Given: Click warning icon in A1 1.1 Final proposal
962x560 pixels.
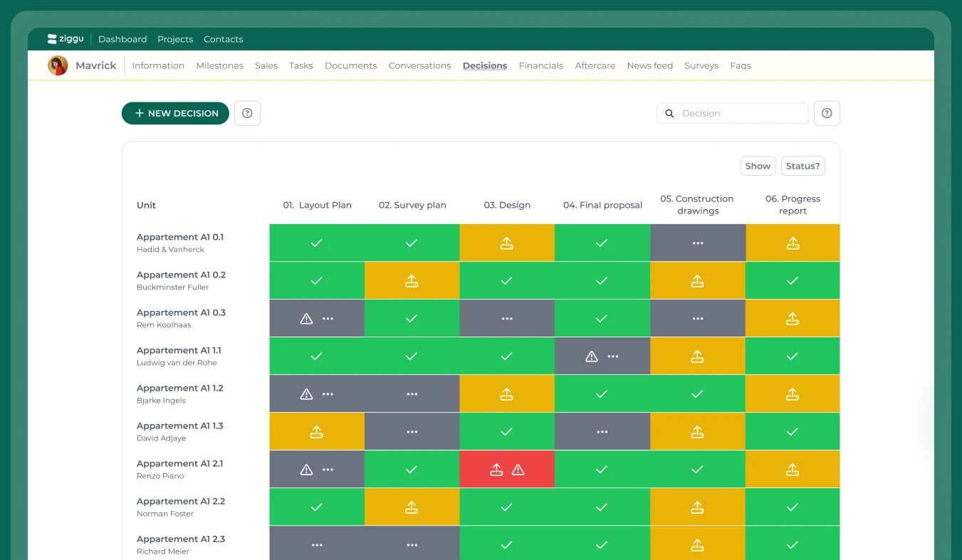Looking at the screenshot, I should [x=592, y=356].
